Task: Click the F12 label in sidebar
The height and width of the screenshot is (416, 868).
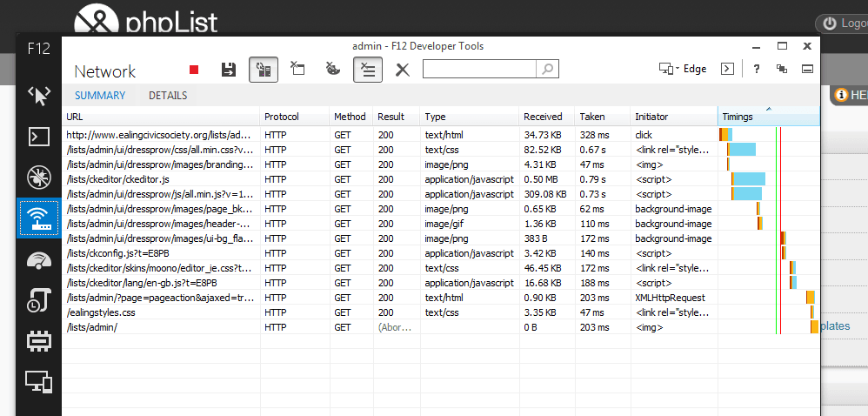Action: pyautogui.click(x=39, y=48)
